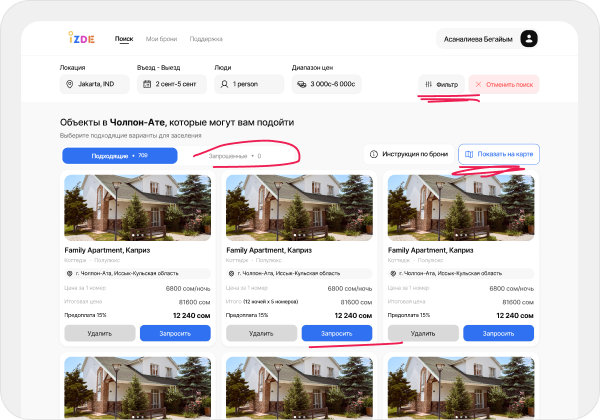This screenshot has height=420, width=600.
Task: Click the IZDE logo
Action: point(80,39)
